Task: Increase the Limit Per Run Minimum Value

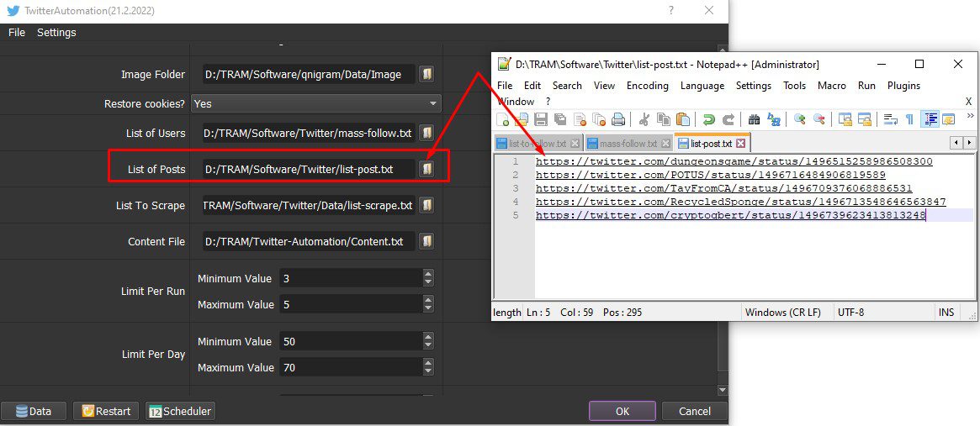Action: click(428, 274)
